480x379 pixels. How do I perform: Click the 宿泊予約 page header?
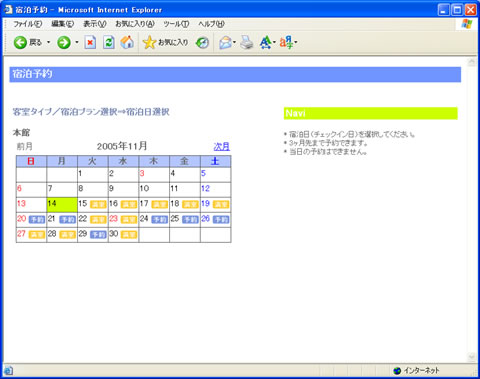coord(235,74)
